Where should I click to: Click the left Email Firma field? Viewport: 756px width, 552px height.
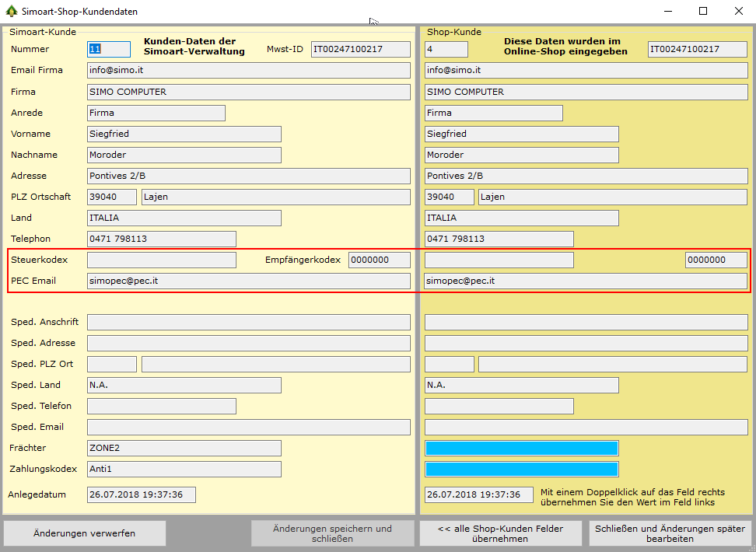coord(248,70)
